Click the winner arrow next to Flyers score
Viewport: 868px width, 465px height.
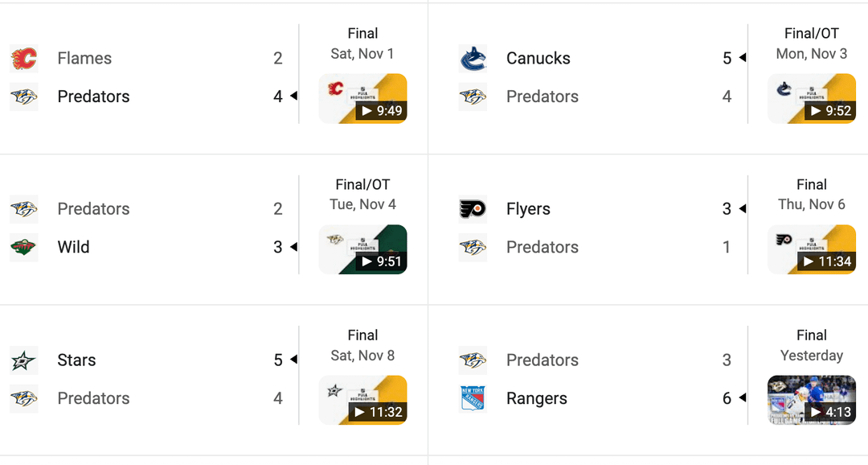pyautogui.click(x=742, y=208)
